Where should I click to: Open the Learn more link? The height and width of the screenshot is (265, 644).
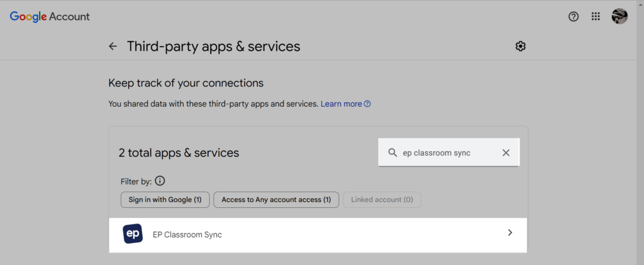point(341,104)
